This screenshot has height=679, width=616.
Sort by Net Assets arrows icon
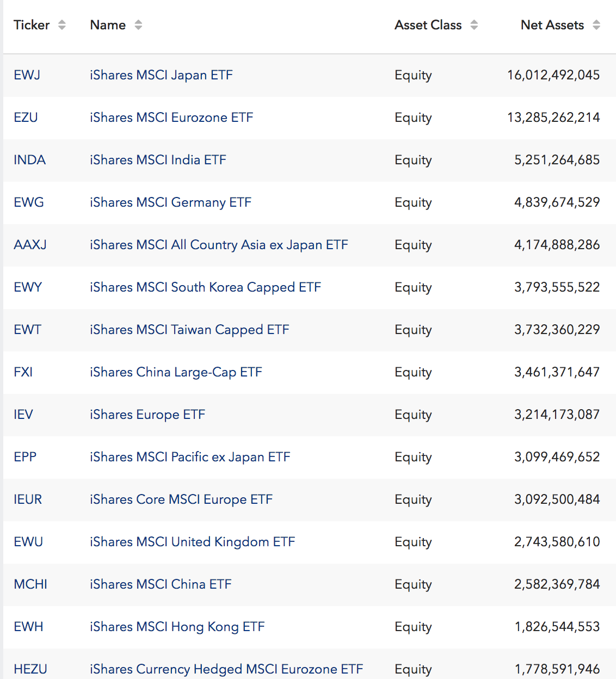[x=596, y=25]
